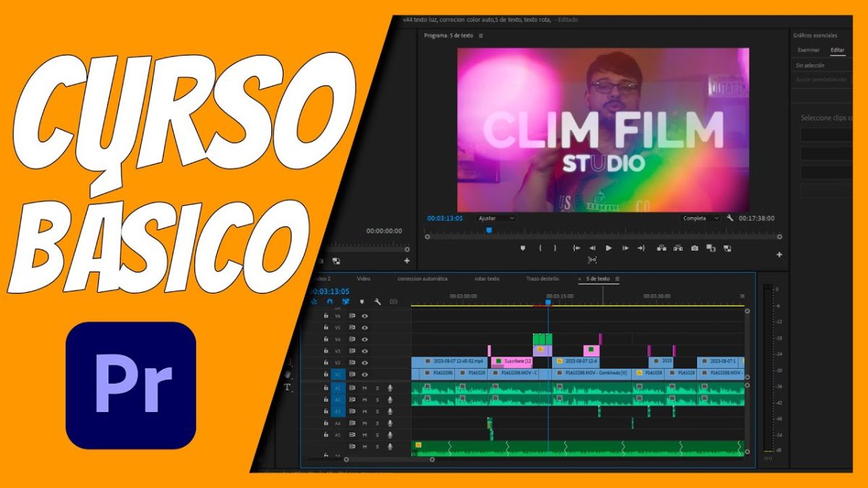
Task: Hide track V2 using its eye icon
Action: (365, 362)
